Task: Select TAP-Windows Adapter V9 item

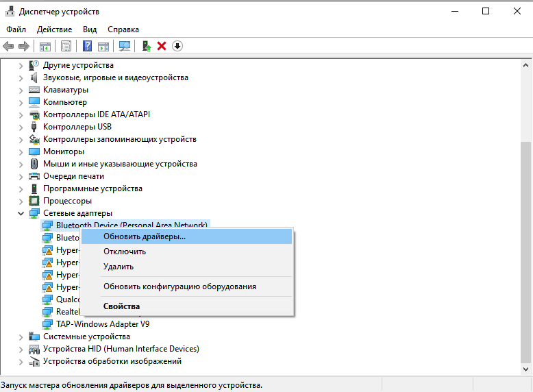Action: coord(103,324)
